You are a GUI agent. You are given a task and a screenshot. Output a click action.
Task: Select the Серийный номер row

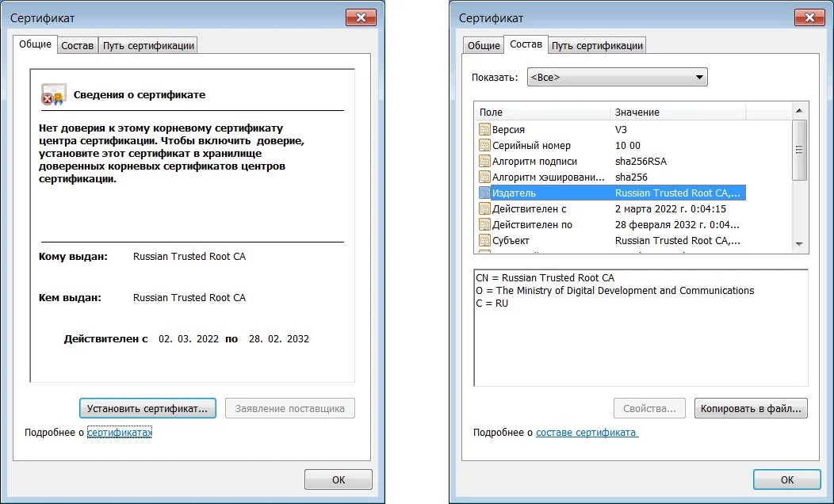click(612, 145)
